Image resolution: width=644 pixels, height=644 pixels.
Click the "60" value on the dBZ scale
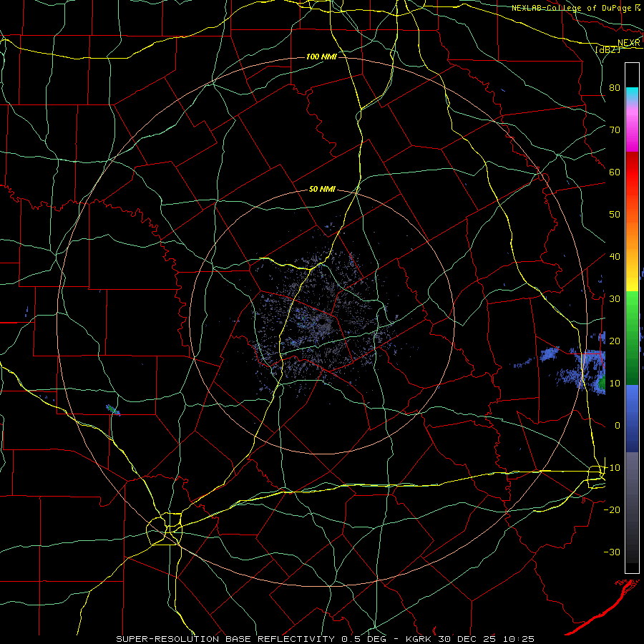[615, 172]
